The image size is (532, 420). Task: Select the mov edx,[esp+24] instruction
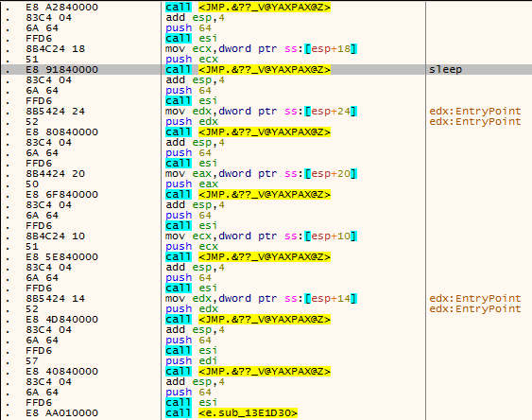[x=261, y=112]
